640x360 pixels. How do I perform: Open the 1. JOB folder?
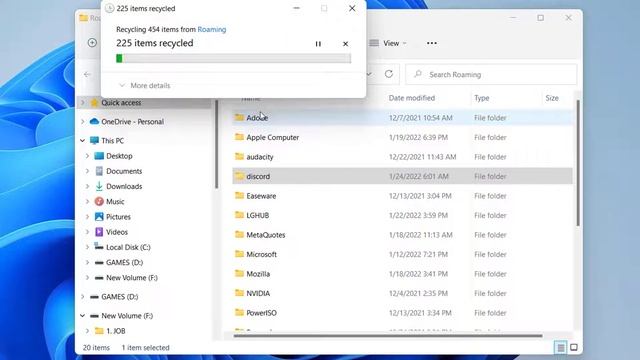point(116,331)
